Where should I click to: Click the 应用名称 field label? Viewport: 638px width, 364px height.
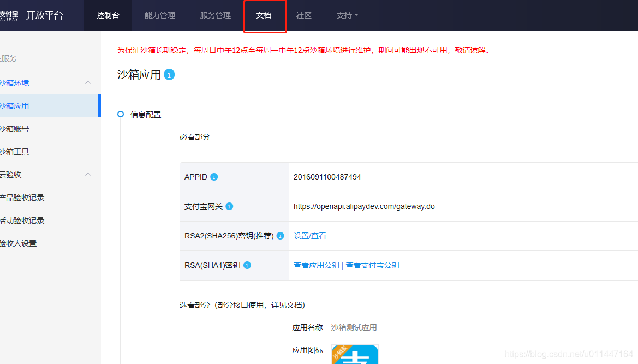click(307, 328)
